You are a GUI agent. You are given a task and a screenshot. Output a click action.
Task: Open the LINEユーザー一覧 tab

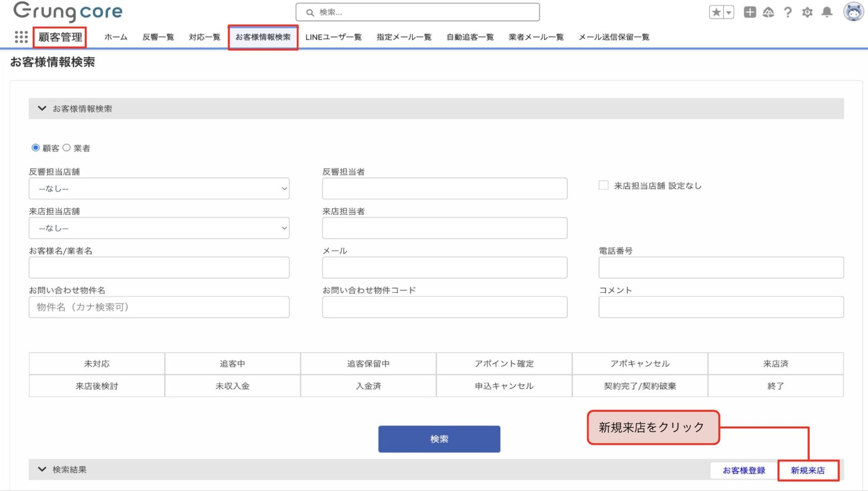[x=333, y=37]
